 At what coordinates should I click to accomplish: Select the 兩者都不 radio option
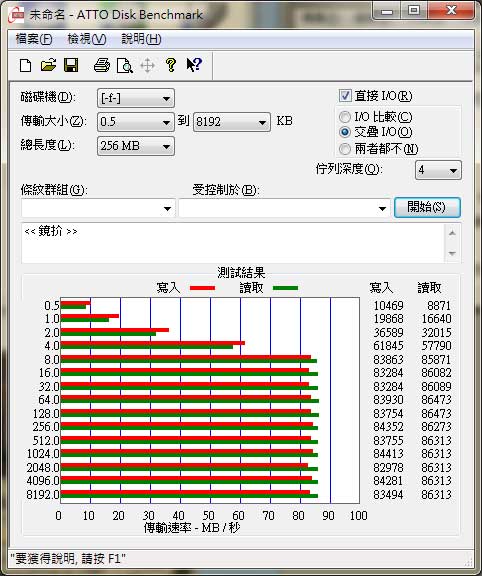tap(345, 149)
